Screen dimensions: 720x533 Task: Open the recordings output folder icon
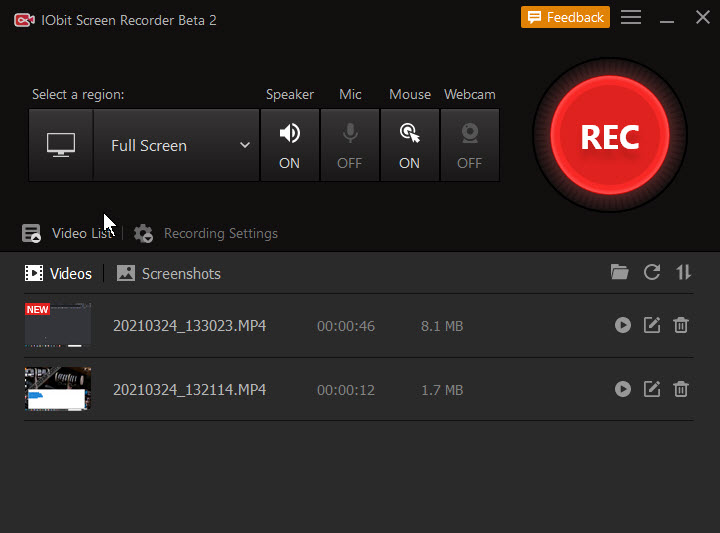[x=619, y=272]
